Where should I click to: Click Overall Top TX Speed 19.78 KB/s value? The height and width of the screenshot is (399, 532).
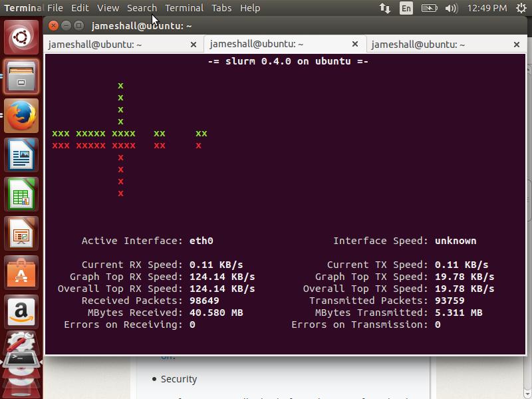point(464,289)
